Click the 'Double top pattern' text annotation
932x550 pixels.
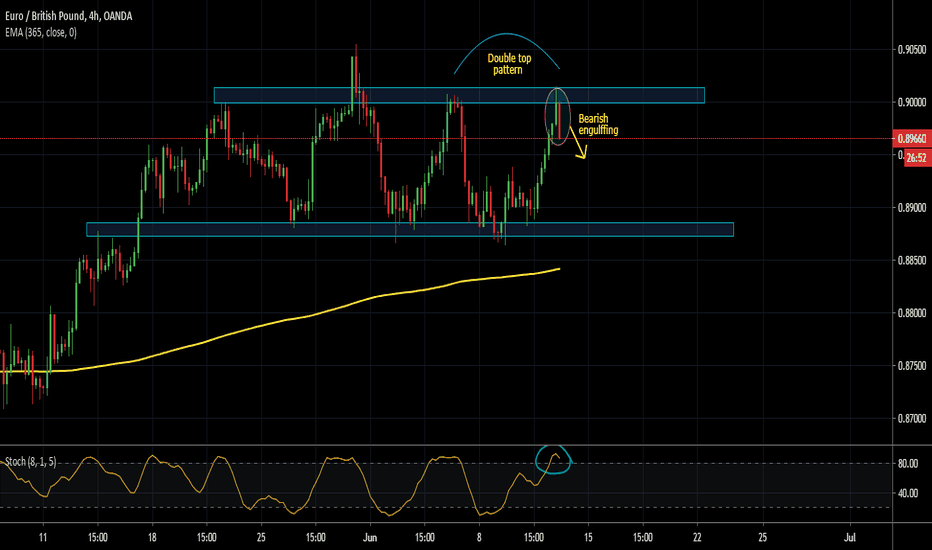[x=509, y=64]
